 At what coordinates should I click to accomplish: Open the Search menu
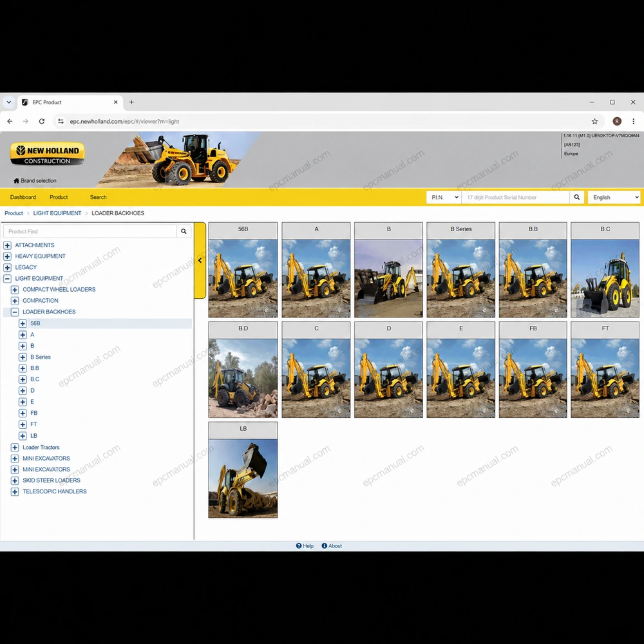click(98, 197)
